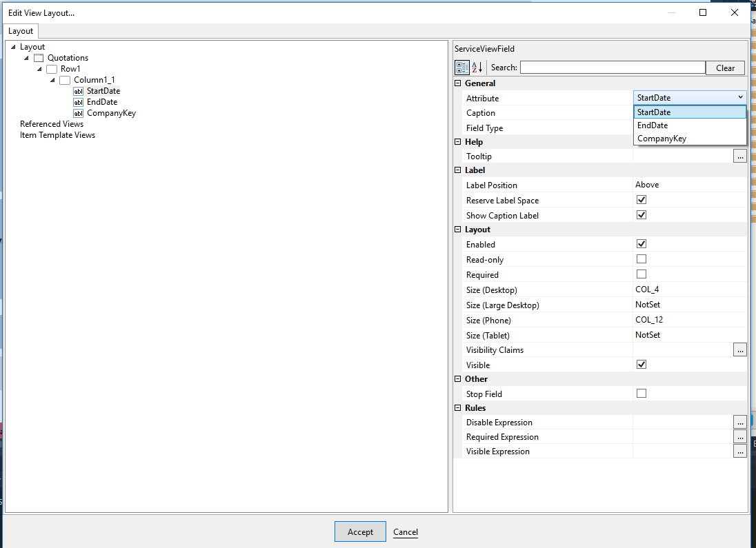The width and height of the screenshot is (756, 548).
Task: Collapse the Rules property section
Action: 458,408
